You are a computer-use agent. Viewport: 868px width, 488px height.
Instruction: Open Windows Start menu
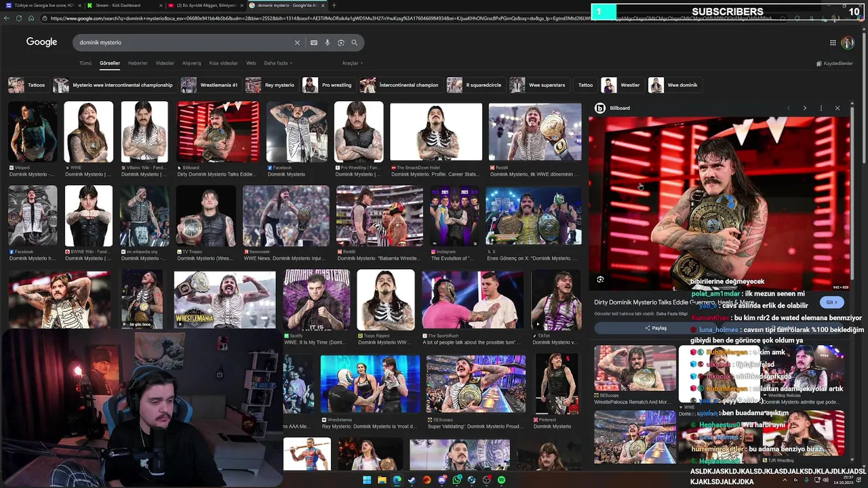[x=367, y=480]
